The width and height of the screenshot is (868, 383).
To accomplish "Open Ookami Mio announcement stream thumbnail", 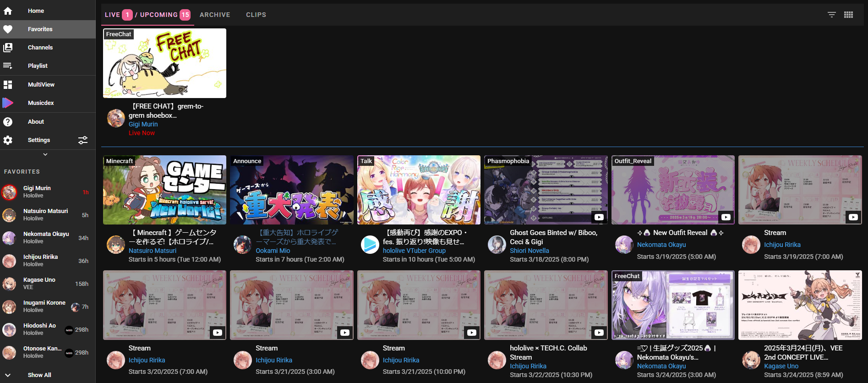I will point(292,190).
